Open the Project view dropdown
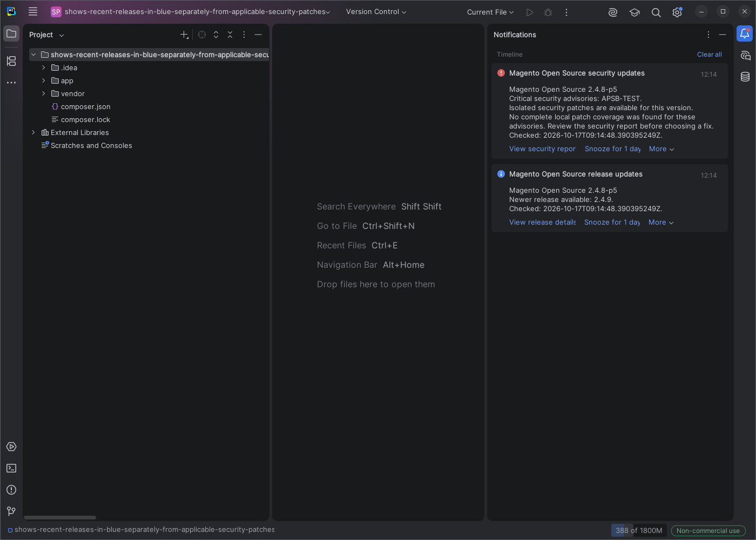This screenshot has height=540, width=756. [x=46, y=35]
